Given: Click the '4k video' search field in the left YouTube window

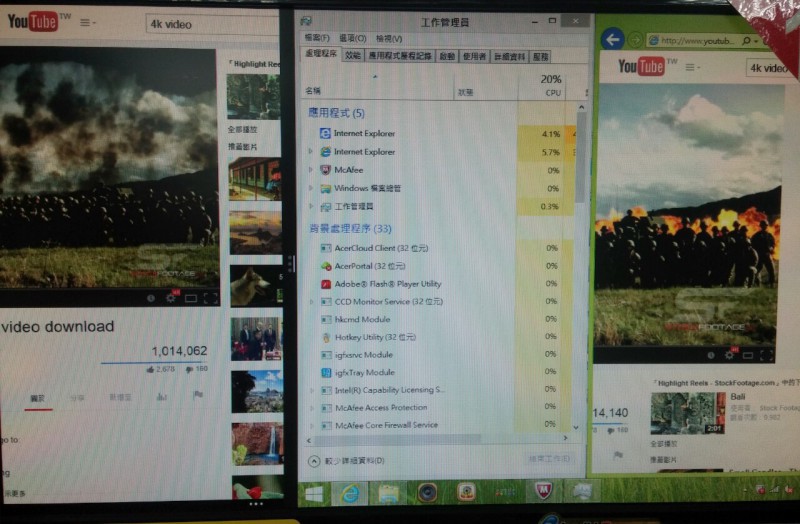Looking at the screenshot, I should pos(212,24).
